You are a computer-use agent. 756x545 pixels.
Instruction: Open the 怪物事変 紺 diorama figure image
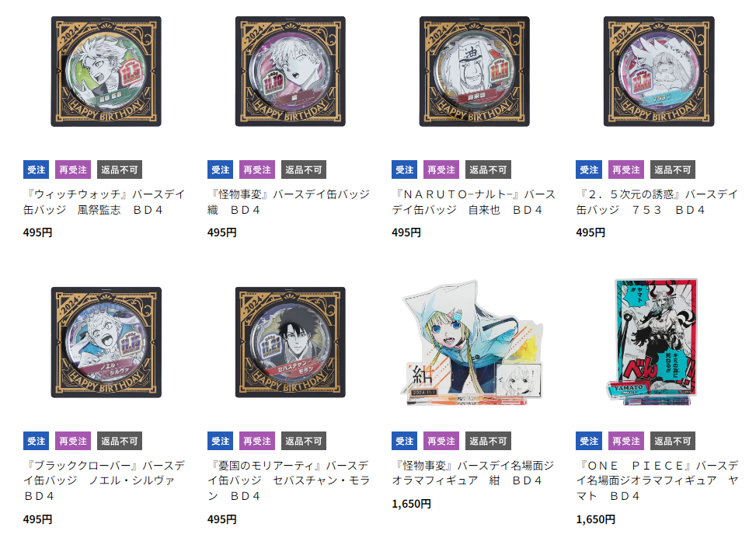click(x=472, y=342)
